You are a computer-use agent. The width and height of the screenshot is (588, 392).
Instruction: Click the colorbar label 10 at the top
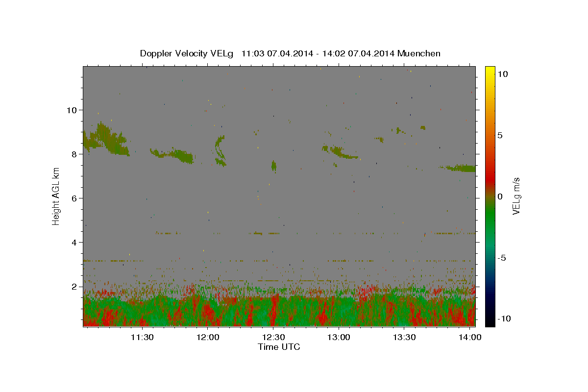tap(502, 74)
